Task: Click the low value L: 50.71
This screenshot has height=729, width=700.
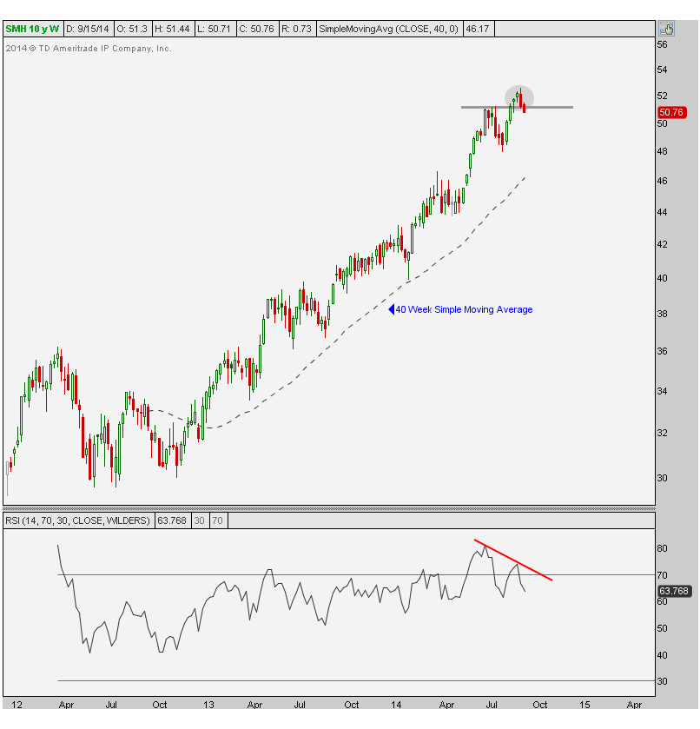Action: 215,29
